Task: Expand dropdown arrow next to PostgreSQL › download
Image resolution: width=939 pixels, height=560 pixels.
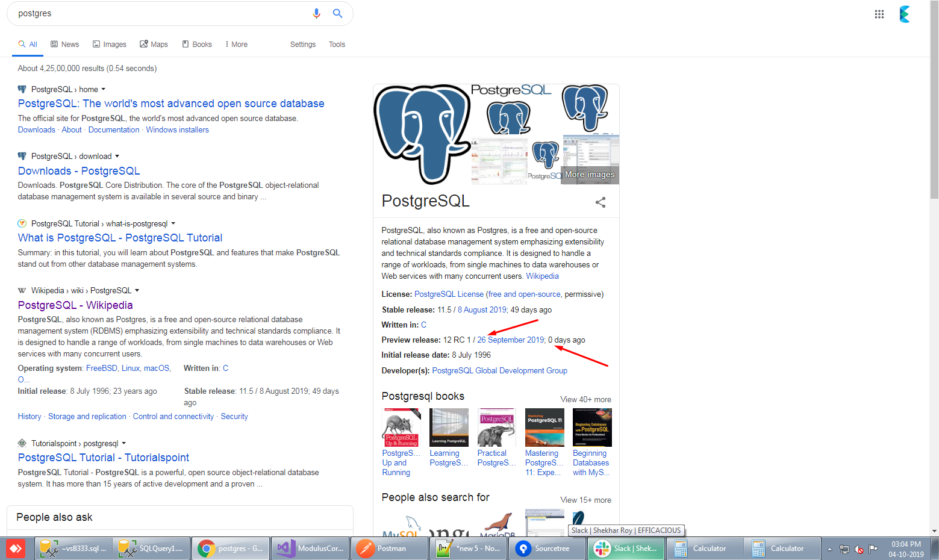Action: pos(117,156)
